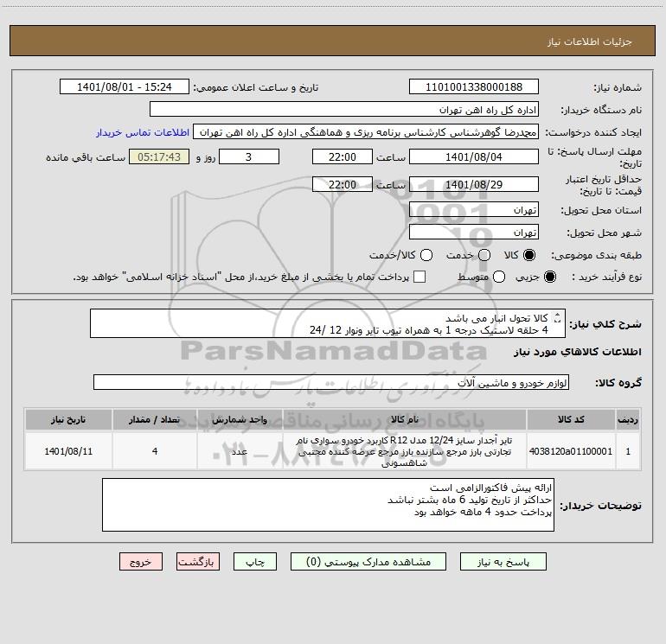Click the general need description textbox
Viewport: 666px width, 644px height.
click(x=328, y=323)
